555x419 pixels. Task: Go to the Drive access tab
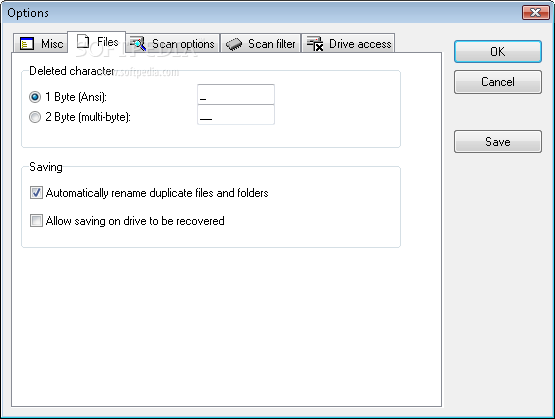tap(348, 44)
